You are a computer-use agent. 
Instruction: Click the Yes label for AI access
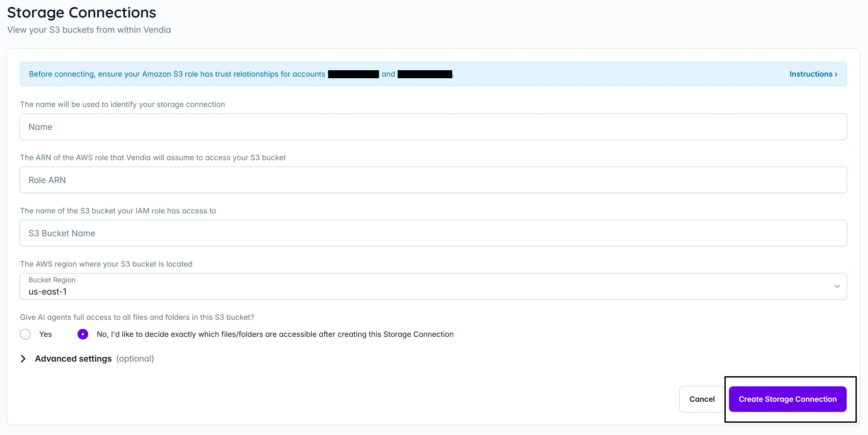[46, 334]
